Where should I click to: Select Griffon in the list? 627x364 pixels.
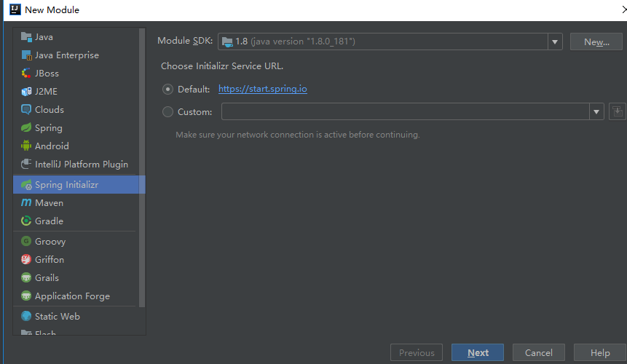(x=76, y=259)
